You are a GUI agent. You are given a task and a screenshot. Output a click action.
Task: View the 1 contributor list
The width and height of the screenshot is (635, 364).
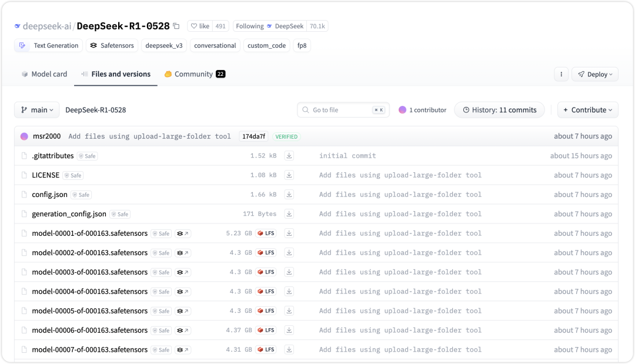422,110
